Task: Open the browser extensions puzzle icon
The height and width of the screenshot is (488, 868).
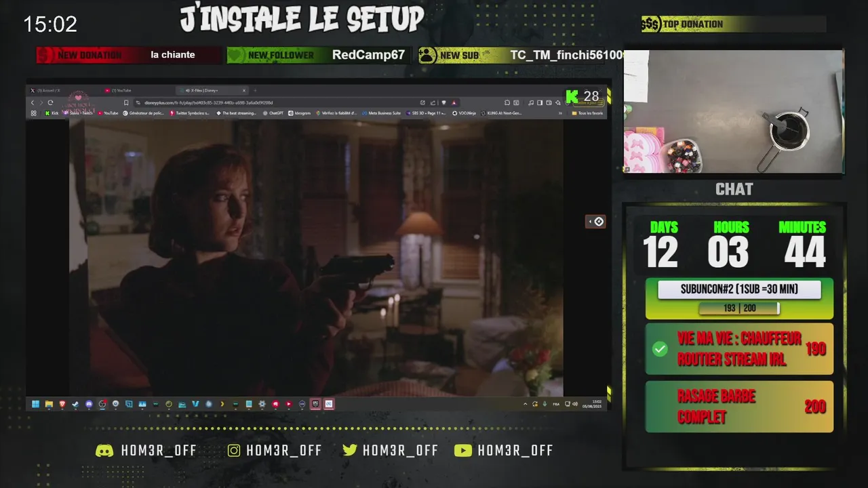Action: click(x=507, y=102)
